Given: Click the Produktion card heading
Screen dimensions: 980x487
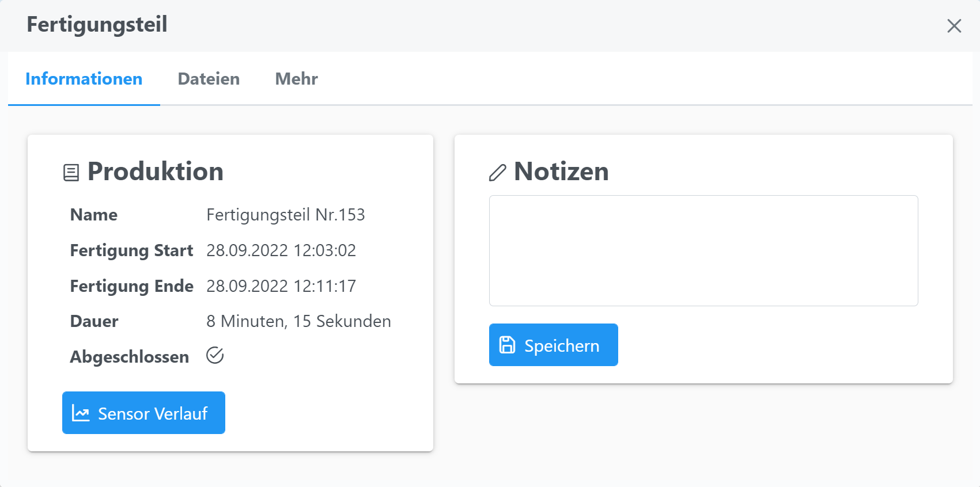Looking at the screenshot, I should [x=155, y=172].
